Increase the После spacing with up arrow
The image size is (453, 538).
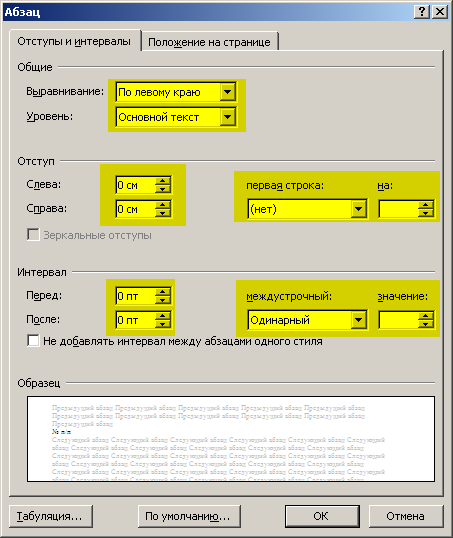[163, 316]
